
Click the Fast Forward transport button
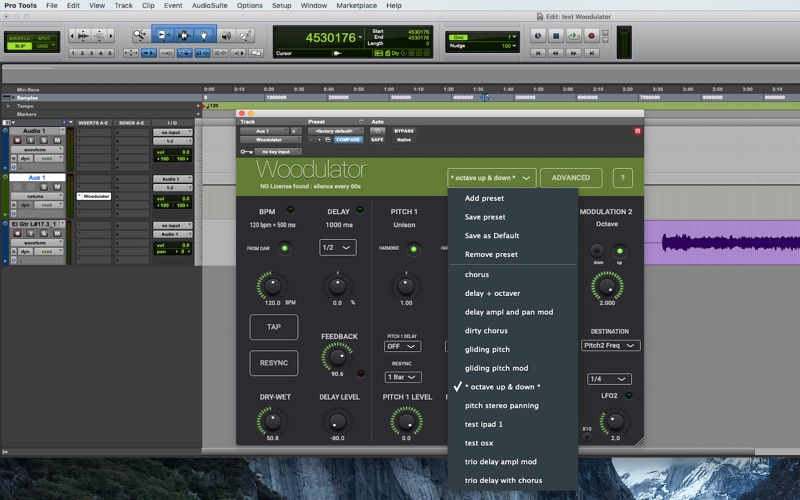(573, 53)
